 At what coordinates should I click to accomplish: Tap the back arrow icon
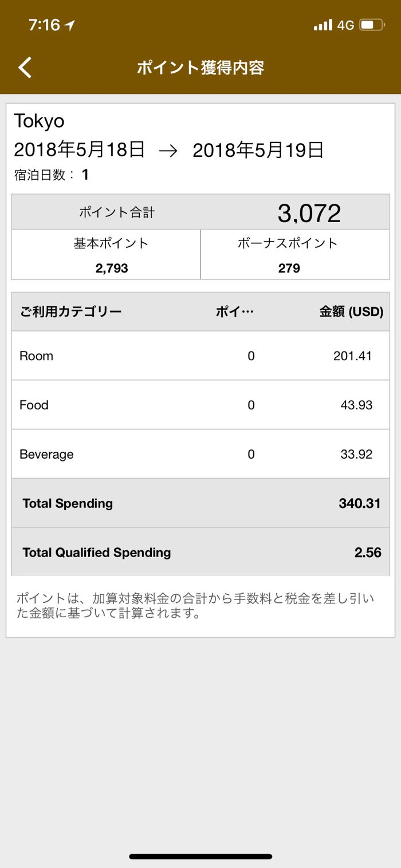[x=25, y=68]
